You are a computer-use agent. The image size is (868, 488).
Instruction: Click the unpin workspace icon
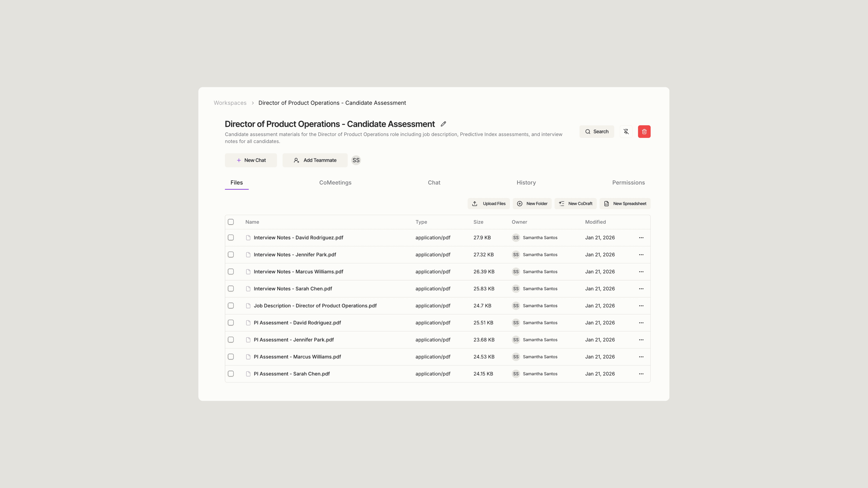click(626, 132)
